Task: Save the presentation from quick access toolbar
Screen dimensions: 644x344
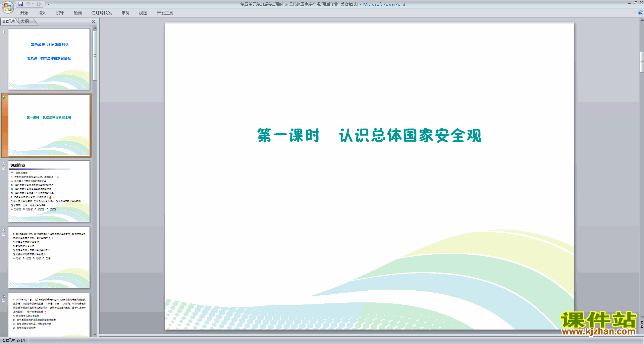Action: point(20,4)
